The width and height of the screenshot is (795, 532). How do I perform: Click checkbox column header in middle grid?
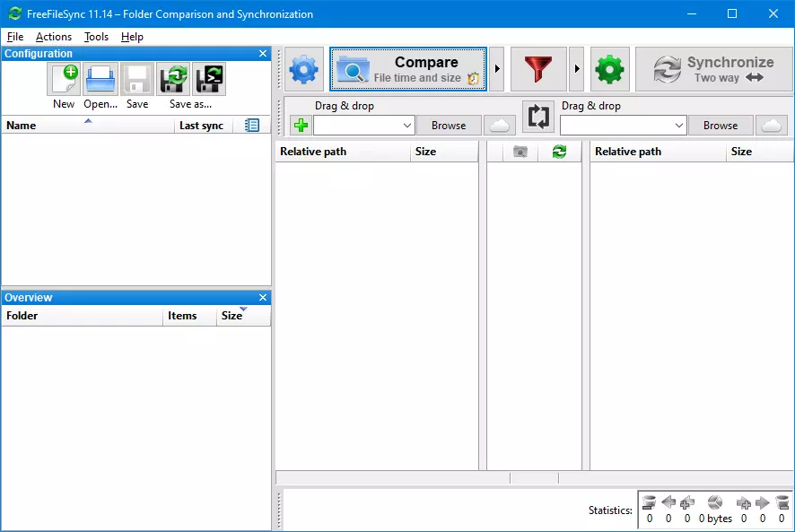(x=494, y=152)
